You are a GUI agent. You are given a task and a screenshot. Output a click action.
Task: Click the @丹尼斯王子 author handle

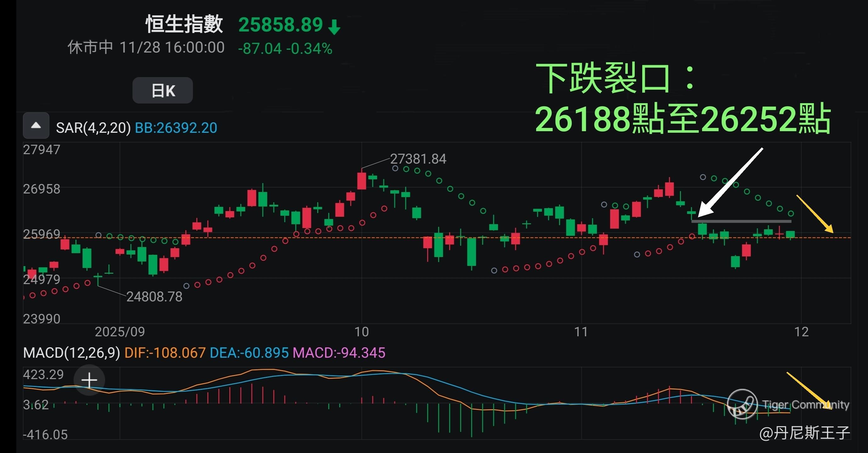click(804, 433)
